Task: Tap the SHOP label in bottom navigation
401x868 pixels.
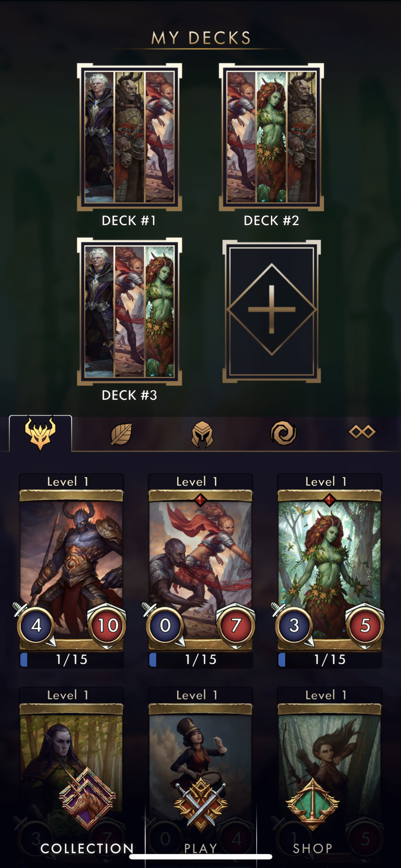Action: tap(312, 848)
